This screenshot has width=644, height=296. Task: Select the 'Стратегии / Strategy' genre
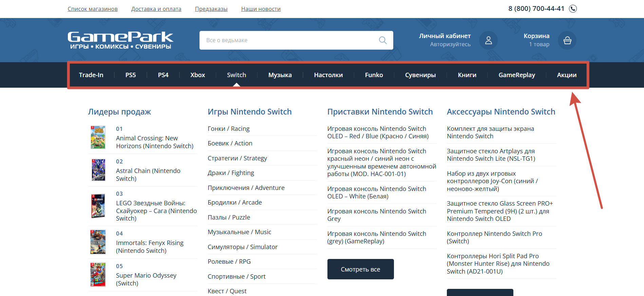point(238,158)
